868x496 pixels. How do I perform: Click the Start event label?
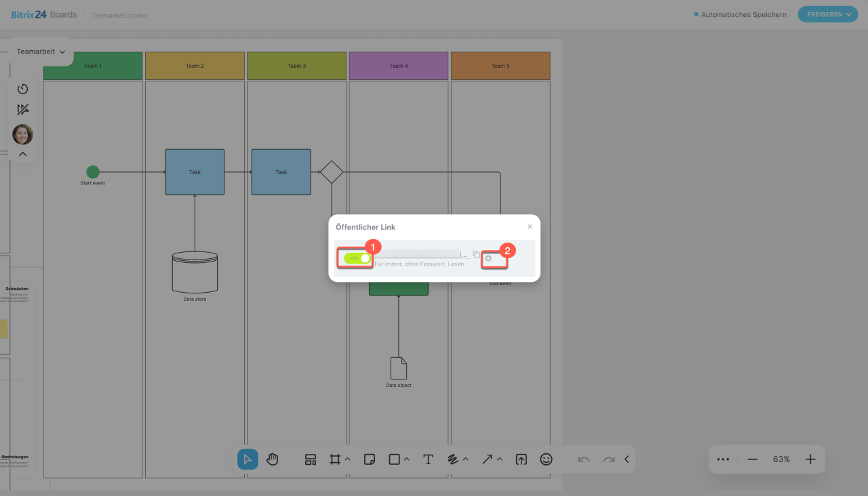(93, 183)
